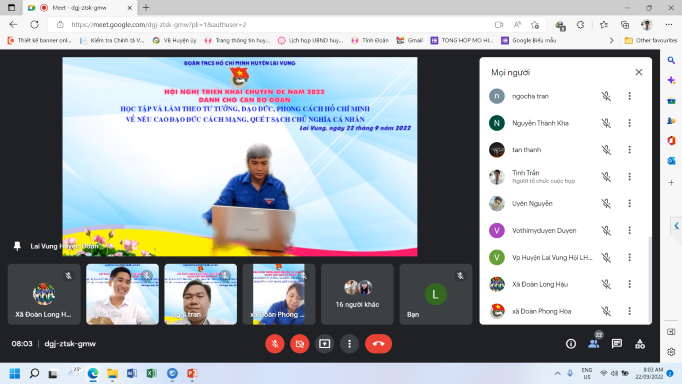682x384 pixels.
Task: Open more actions for Vp Huyện Lai Vung
Action: pyautogui.click(x=629, y=257)
